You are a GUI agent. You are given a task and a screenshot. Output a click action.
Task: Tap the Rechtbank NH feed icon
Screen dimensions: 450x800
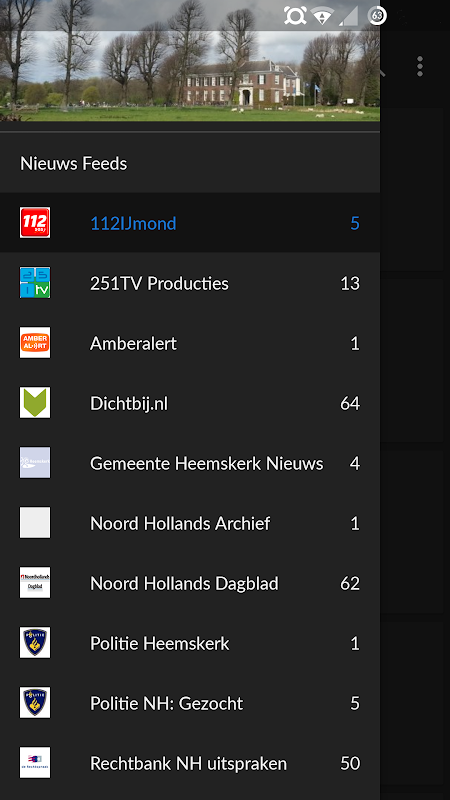click(35, 762)
